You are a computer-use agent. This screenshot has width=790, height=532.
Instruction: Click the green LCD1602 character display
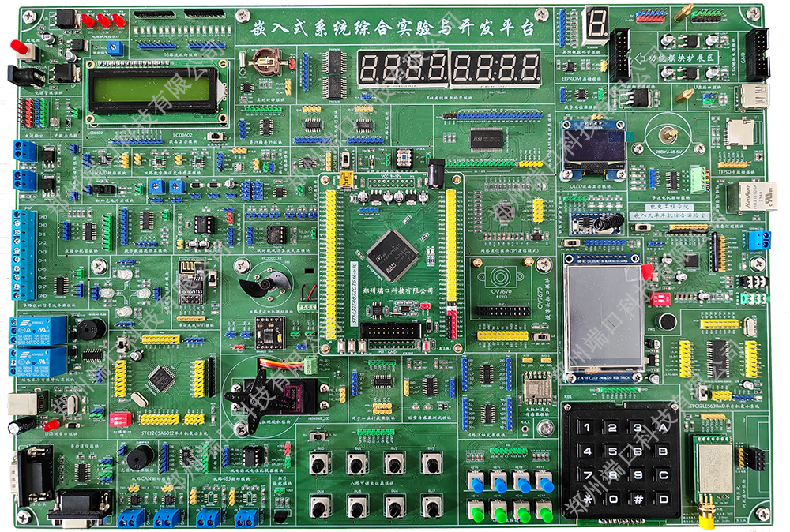pos(157,92)
